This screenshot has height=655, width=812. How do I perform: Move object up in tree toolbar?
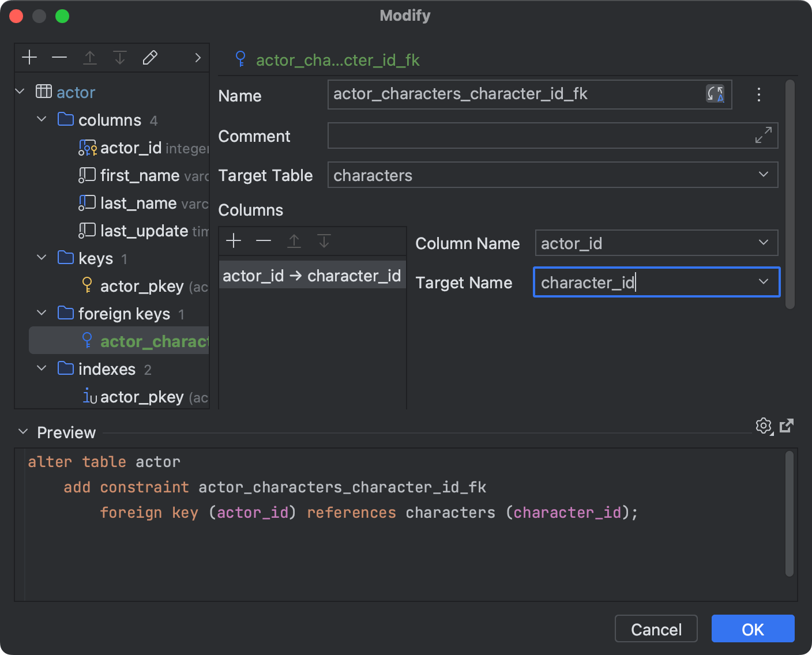click(x=90, y=57)
